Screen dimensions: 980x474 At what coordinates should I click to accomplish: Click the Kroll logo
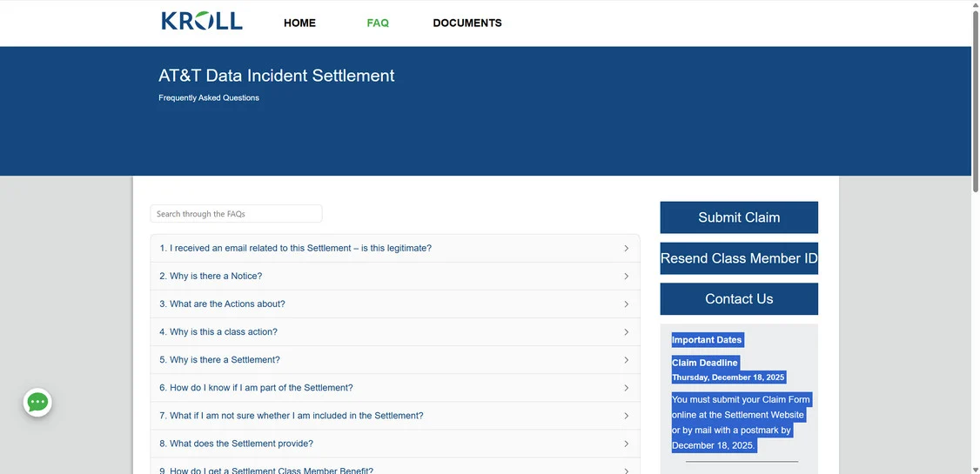point(202,21)
